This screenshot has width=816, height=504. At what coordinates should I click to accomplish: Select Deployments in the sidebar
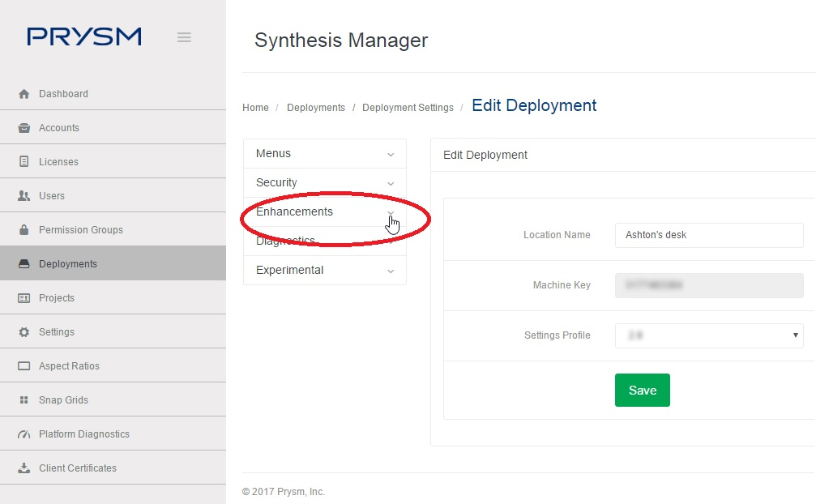(x=113, y=263)
